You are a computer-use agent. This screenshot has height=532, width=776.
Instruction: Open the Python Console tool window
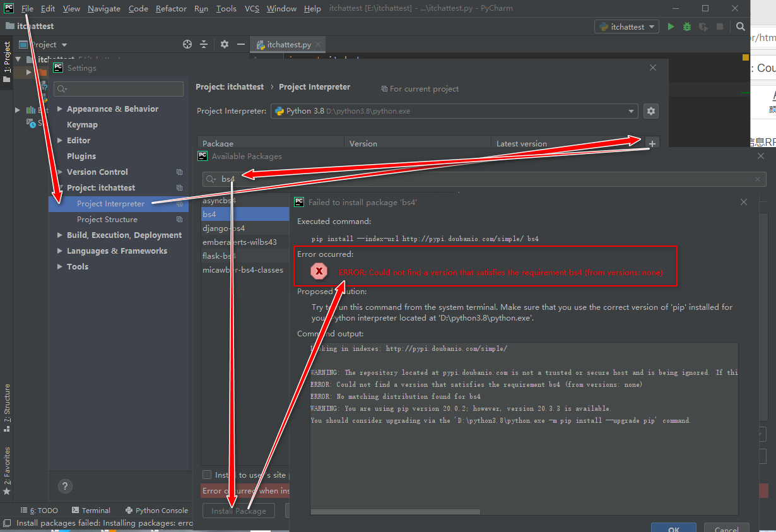tap(156, 511)
